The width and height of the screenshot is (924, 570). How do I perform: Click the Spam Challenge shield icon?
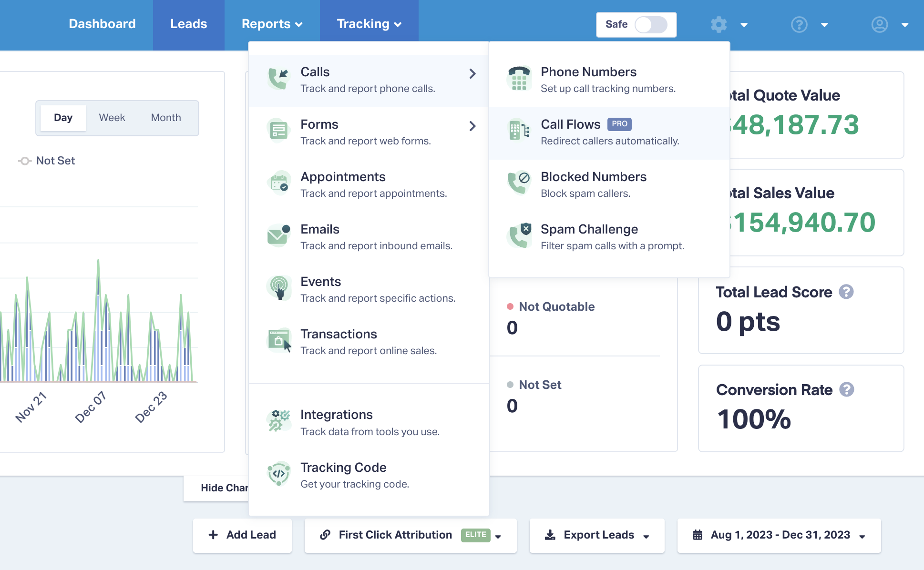click(x=519, y=235)
